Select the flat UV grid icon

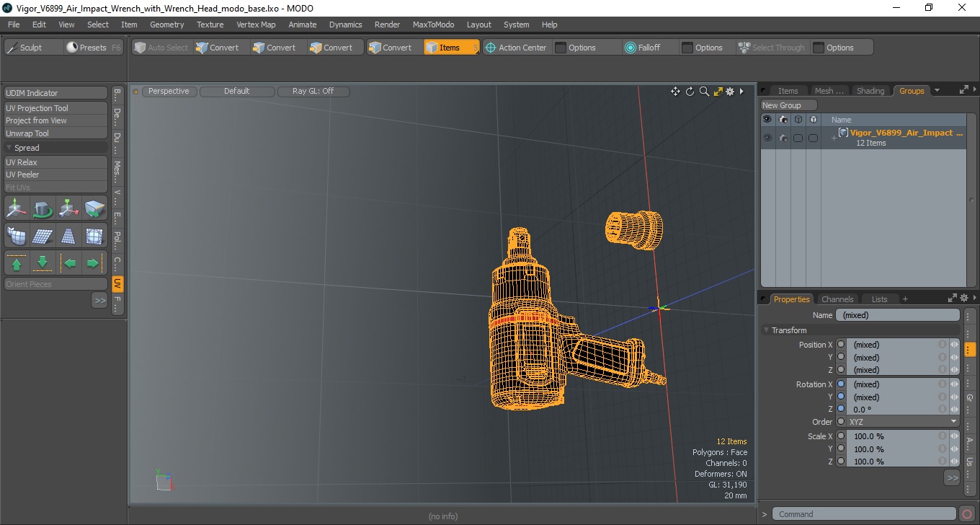point(43,236)
